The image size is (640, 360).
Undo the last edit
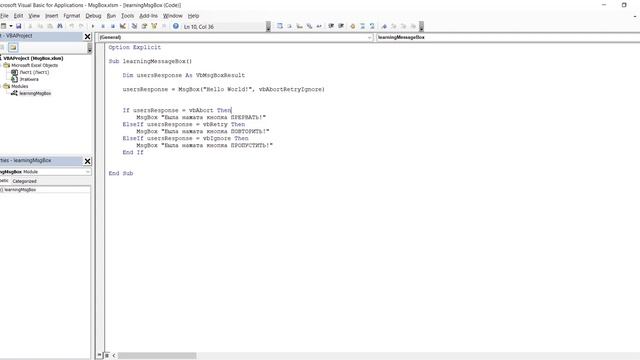pos(72,26)
